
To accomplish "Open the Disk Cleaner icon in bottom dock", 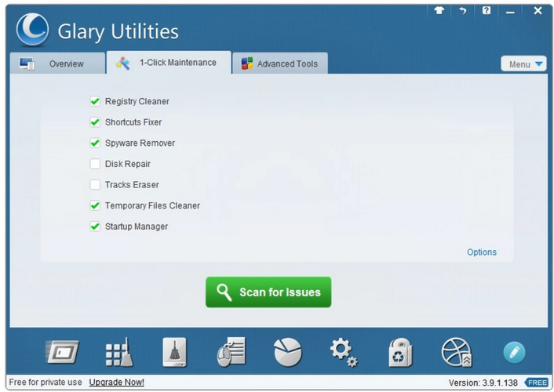I will tap(62, 352).
